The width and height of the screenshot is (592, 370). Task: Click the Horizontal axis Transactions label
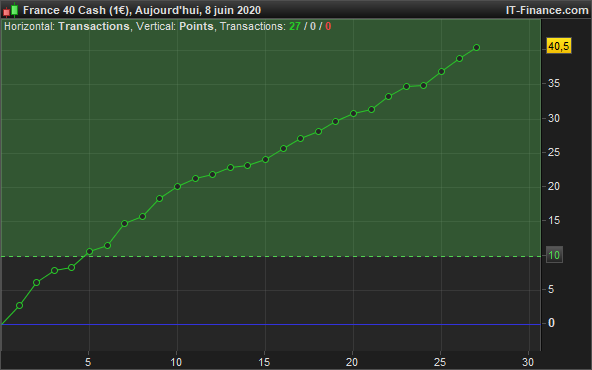click(x=94, y=26)
